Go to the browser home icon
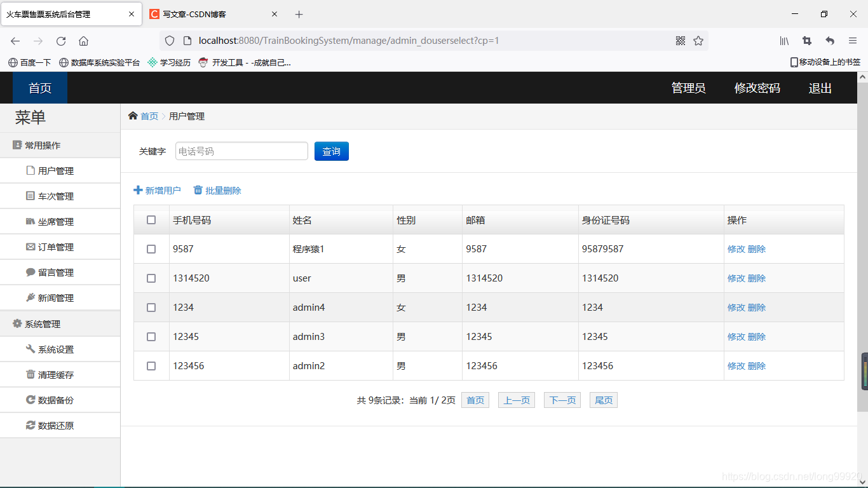 tap(83, 41)
